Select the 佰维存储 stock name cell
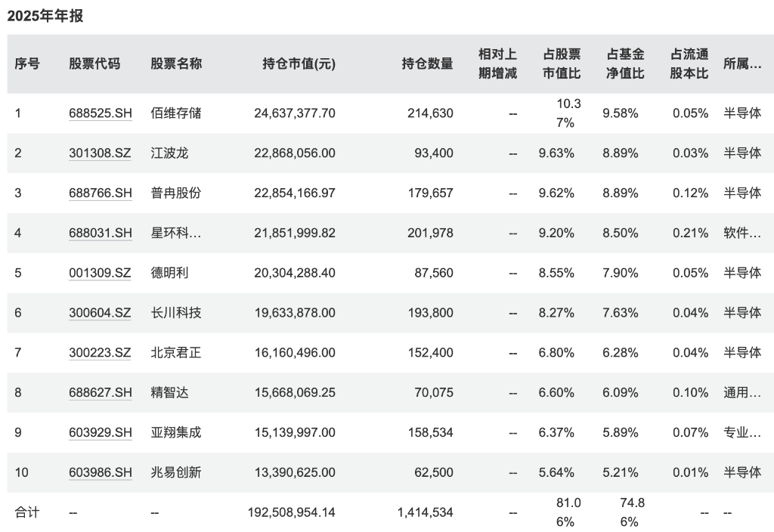This screenshot has width=774, height=532. 176,113
